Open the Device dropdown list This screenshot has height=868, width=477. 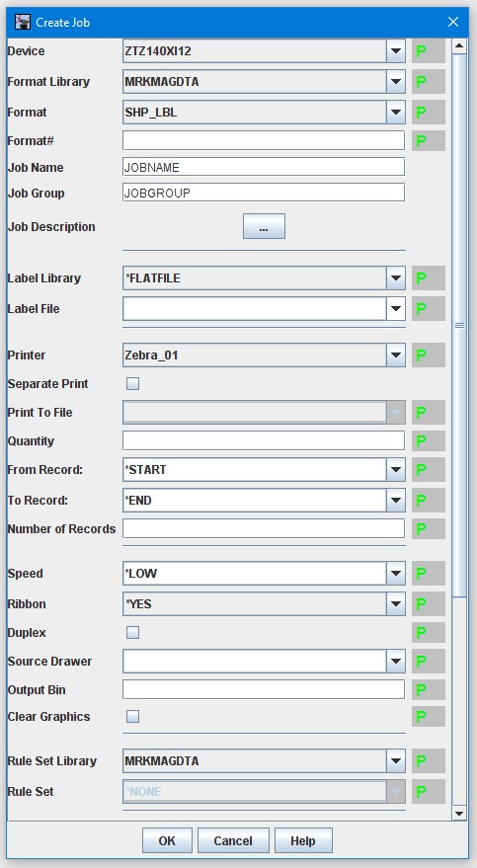point(395,51)
